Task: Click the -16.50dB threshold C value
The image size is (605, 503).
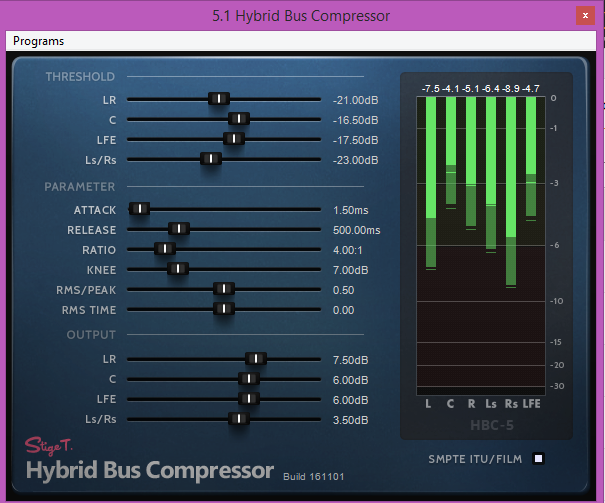Action: click(x=355, y=120)
